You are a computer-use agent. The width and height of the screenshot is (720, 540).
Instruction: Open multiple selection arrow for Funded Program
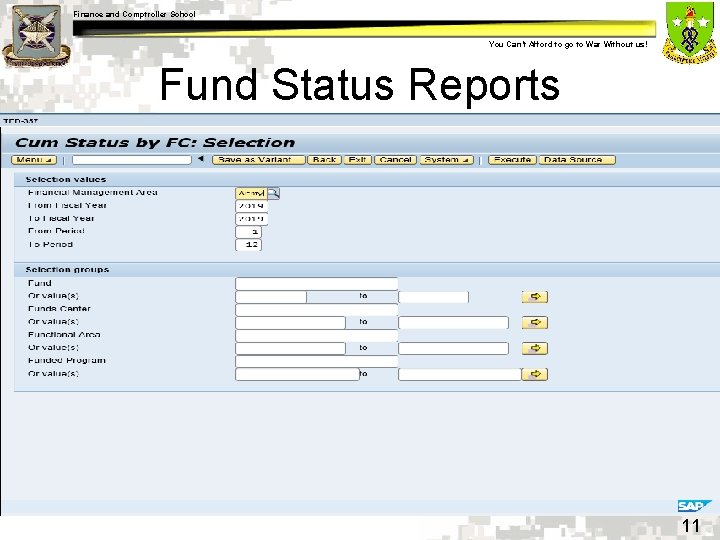coord(534,374)
